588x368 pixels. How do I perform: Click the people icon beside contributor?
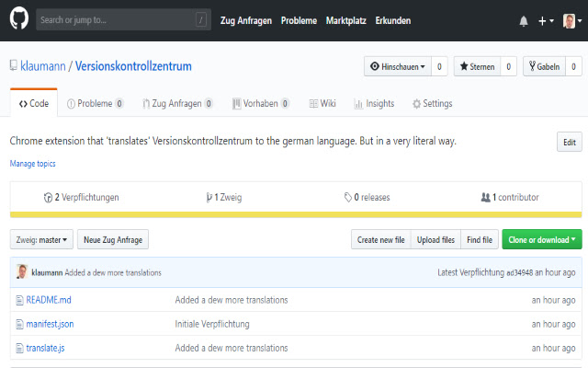[486, 197]
